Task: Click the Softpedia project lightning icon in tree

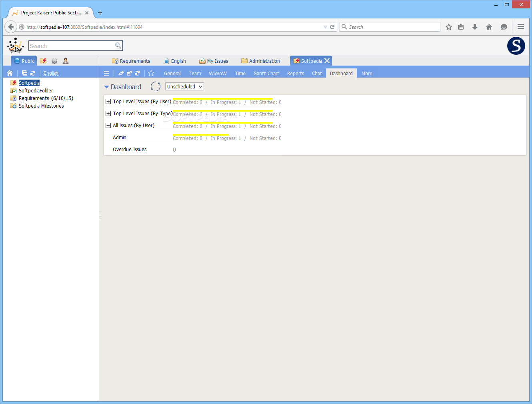Action: (x=13, y=83)
